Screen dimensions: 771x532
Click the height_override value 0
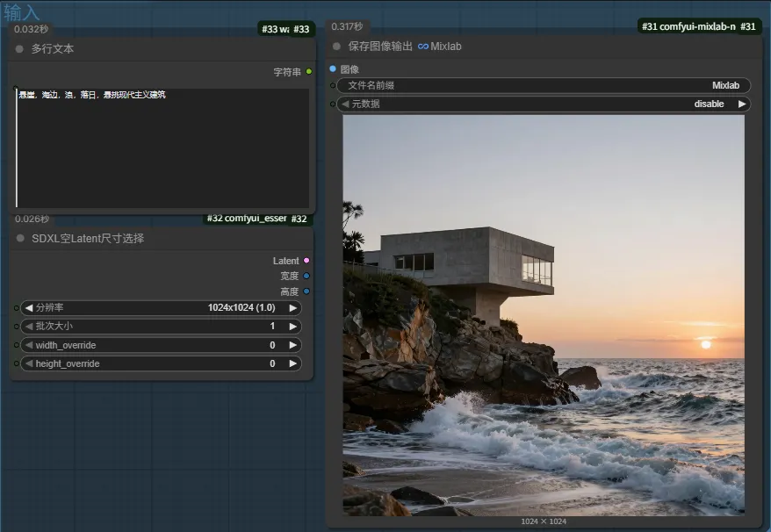(x=272, y=363)
